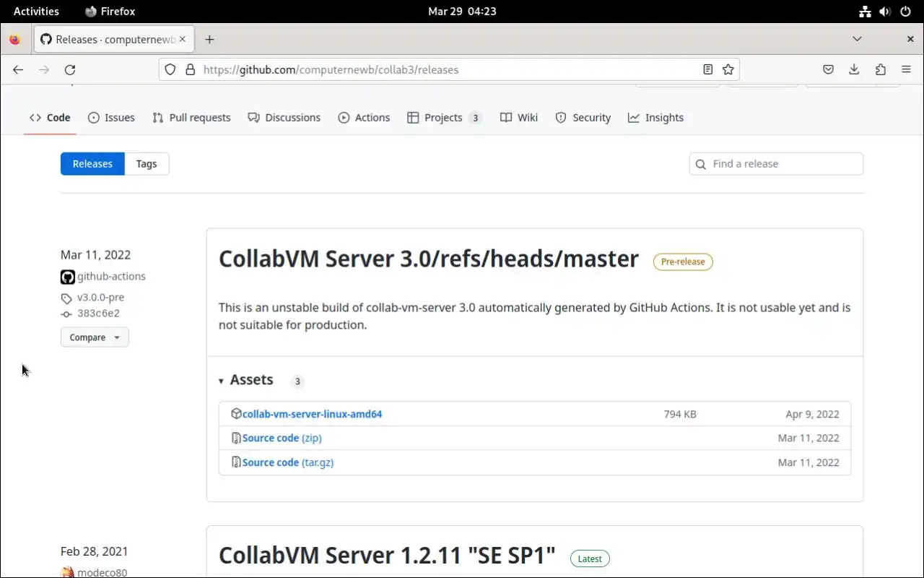
Task: Open CollabVM Server 1.2.11 "SE SP1" release
Action: pos(387,556)
